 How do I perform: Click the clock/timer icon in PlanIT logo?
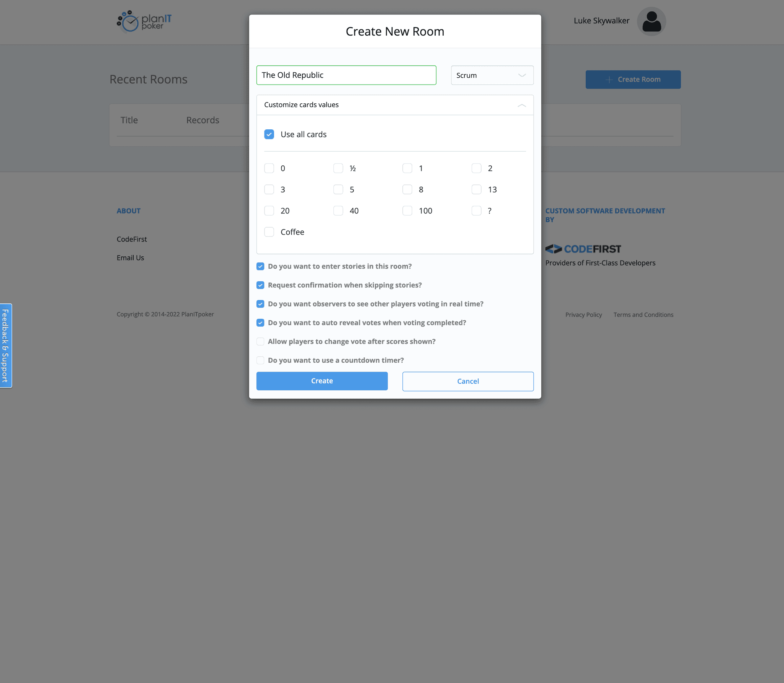click(129, 22)
